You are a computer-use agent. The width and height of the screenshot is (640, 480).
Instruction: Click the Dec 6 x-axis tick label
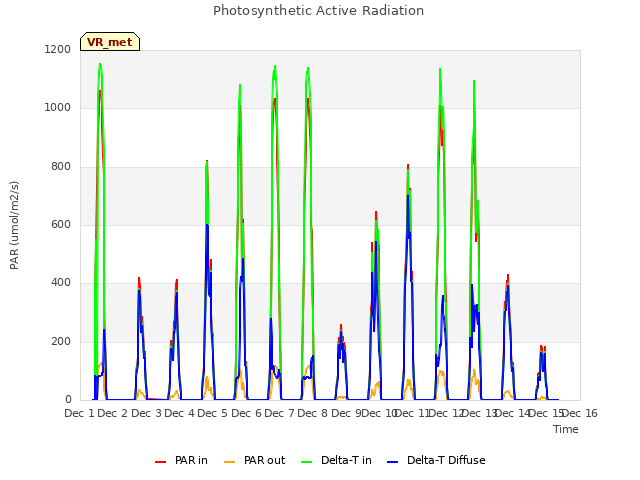[246, 413]
